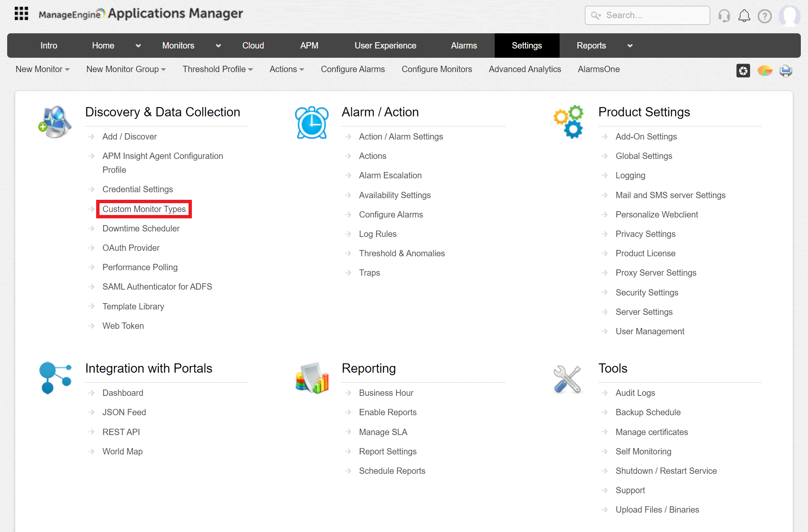Viewport: 808px width, 532px height.
Task: Click the Tools wrench icon
Action: coord(567,379)
